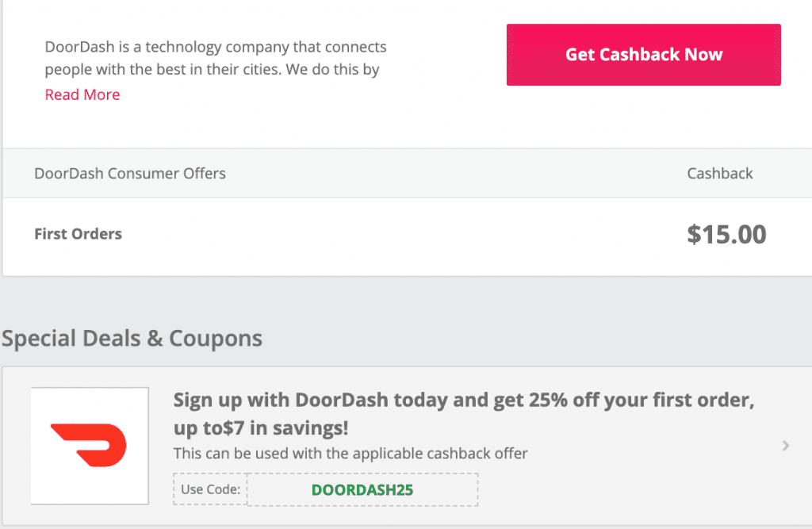
Task: Open the Read More link
Action: [x=82, y=95]
